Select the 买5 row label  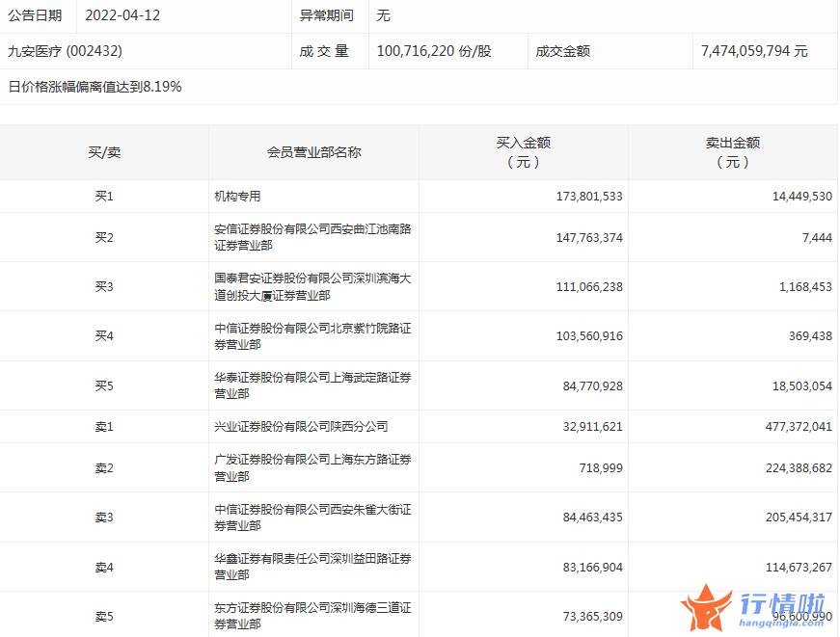point(104,385)
